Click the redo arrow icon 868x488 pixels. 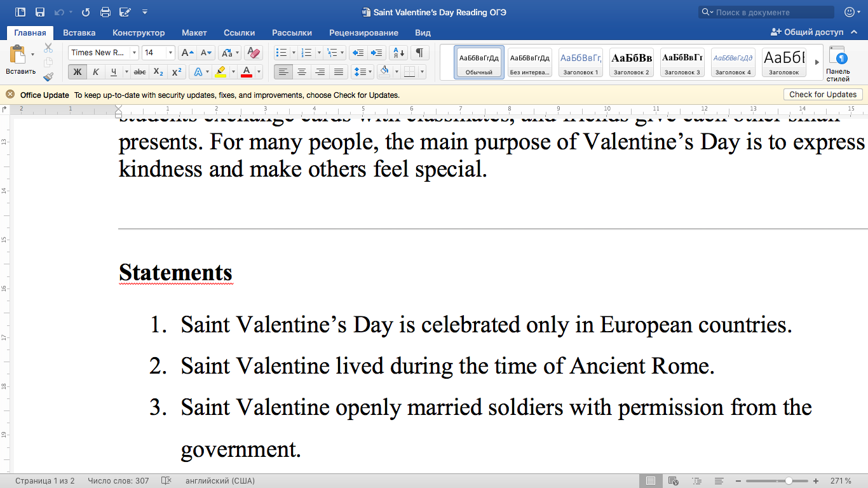click(86, 11)
